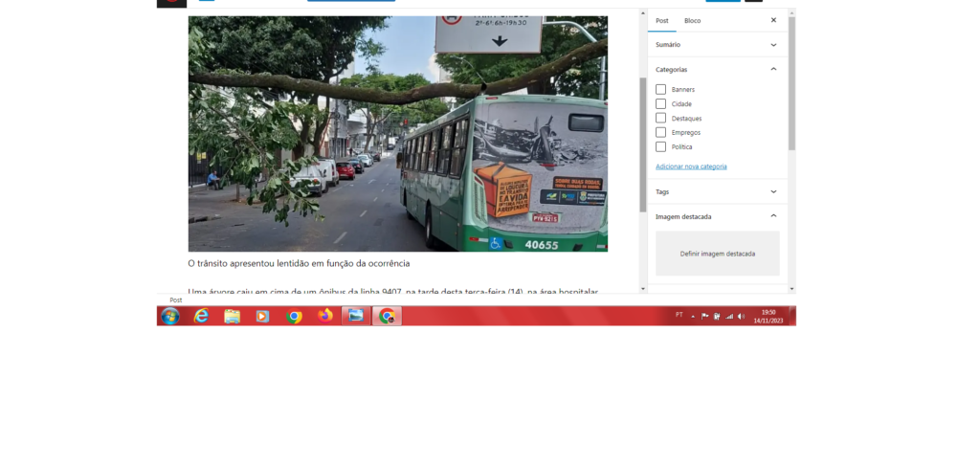This screenshot has height=466, width=980.
Task: Tick the Empregos category checkbox
Action: pos(660,132)
